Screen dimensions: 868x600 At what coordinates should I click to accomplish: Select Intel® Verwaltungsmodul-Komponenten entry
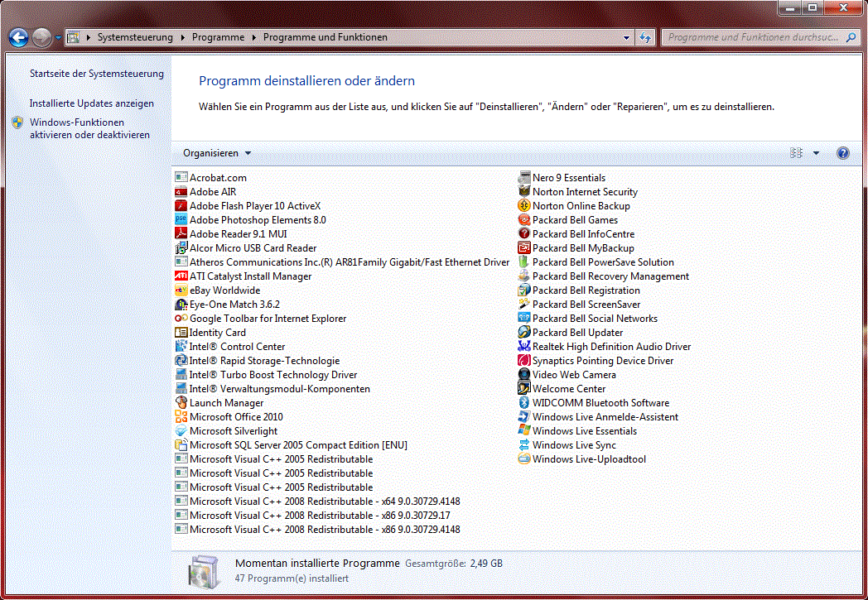tap(272, 389)
